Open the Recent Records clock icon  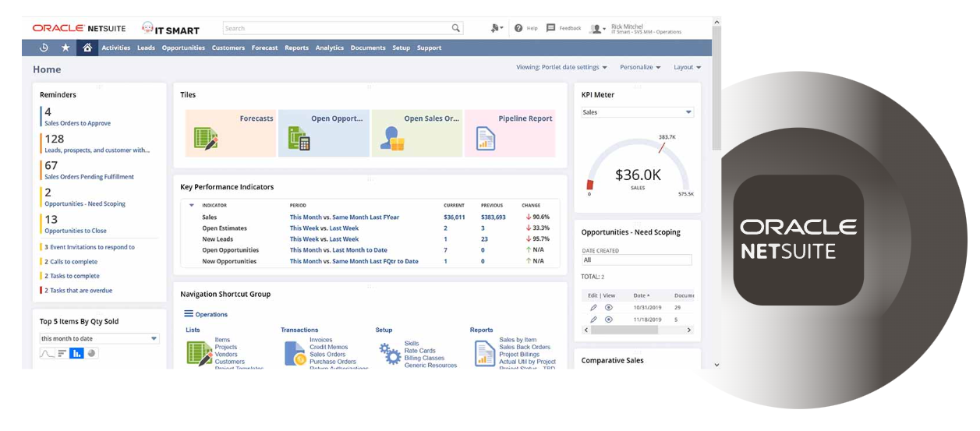pos(44,48)
